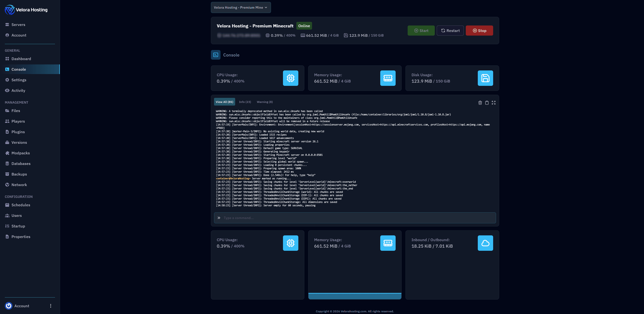Click the cloud icon in Inbound / Outbound card
This screenshot has height=314, width=644.
tap(485, 243)
